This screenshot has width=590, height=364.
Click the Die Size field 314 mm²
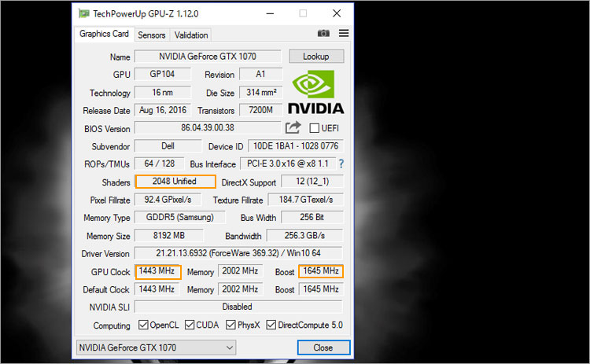(260, 92)
